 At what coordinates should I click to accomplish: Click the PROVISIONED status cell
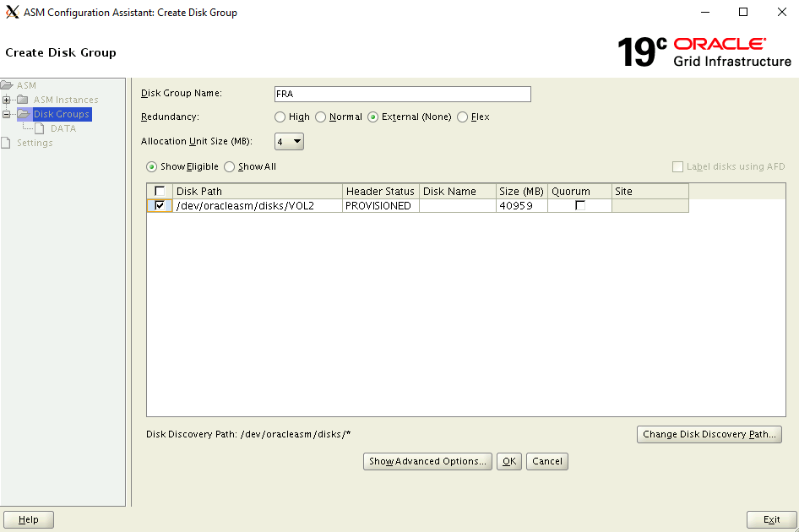[x=381, y=205]
